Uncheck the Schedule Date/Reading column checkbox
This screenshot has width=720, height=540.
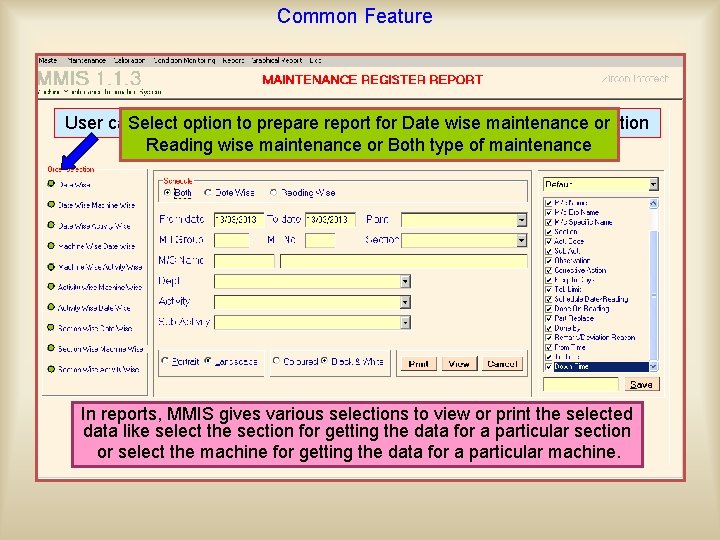(x=548, y=299)
